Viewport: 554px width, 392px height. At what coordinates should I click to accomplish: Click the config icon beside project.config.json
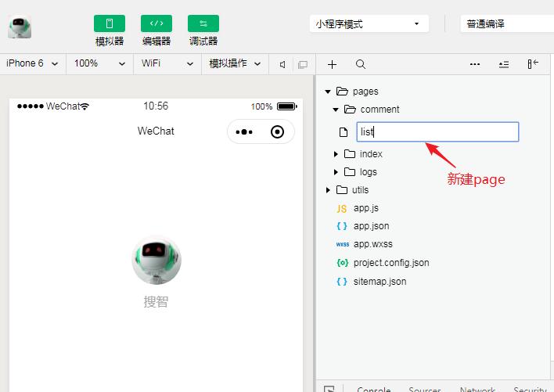(343, 263)
